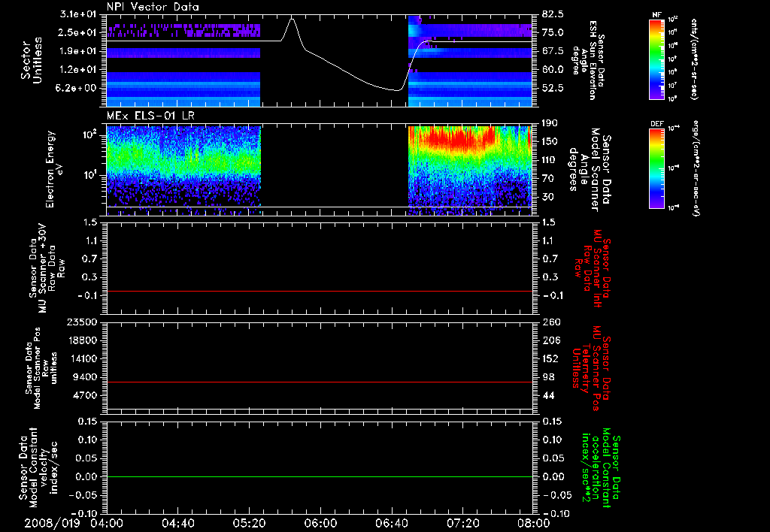
Task: Click the DEF color bar legend
Action: pos(656,168)
